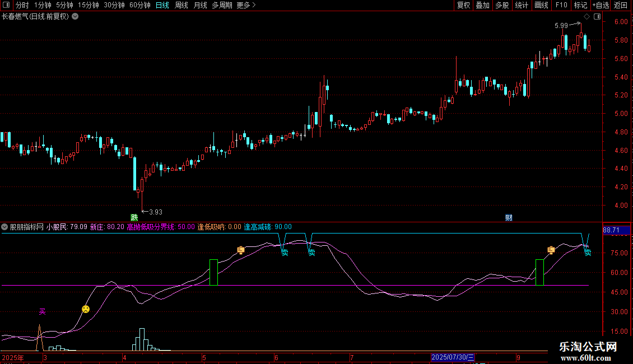This screenshot has width=633, height=364.
Task: Click month 3 on the time axis
Action: [x=45, y=358]
